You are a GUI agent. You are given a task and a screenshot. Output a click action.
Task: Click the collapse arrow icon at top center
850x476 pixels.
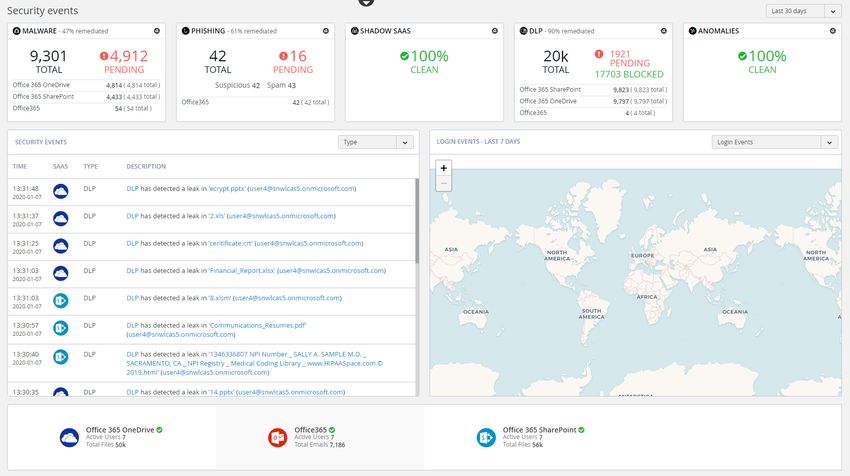[366, 2]
